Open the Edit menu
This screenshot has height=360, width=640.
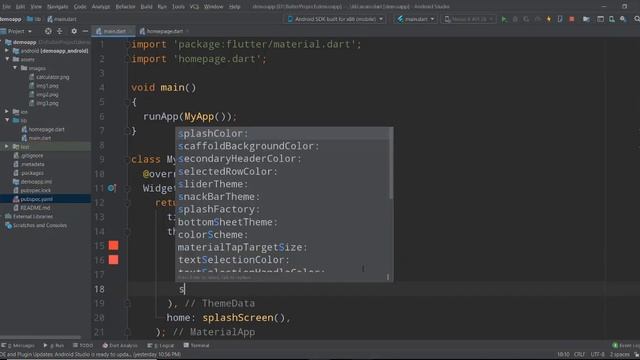20,7
